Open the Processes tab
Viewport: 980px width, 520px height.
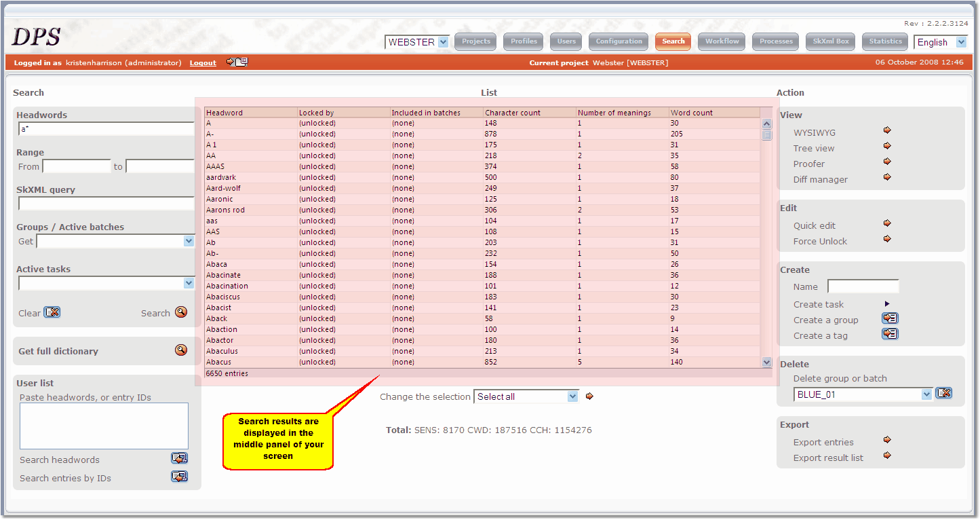[x=777, y=41]
